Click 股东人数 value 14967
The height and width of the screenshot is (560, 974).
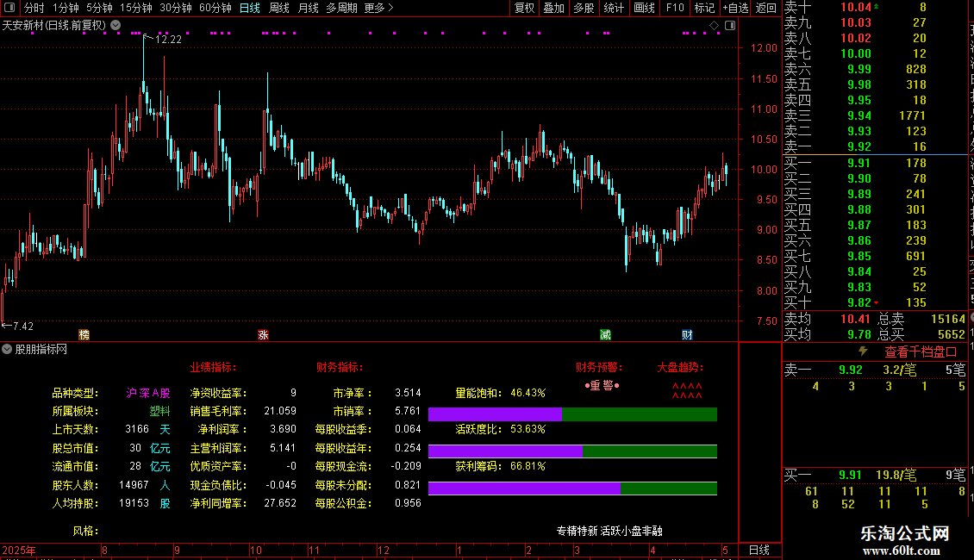(x=134, y=486)
